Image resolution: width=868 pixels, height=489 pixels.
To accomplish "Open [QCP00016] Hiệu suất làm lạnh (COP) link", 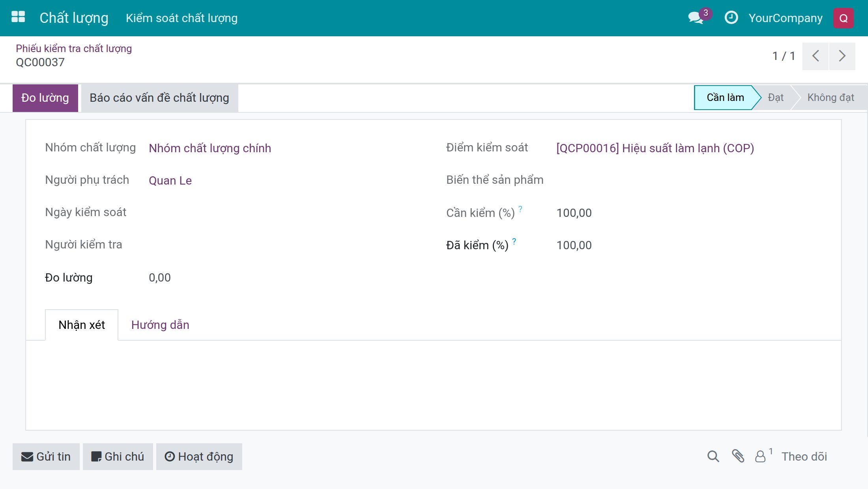I will click(655, 148).
